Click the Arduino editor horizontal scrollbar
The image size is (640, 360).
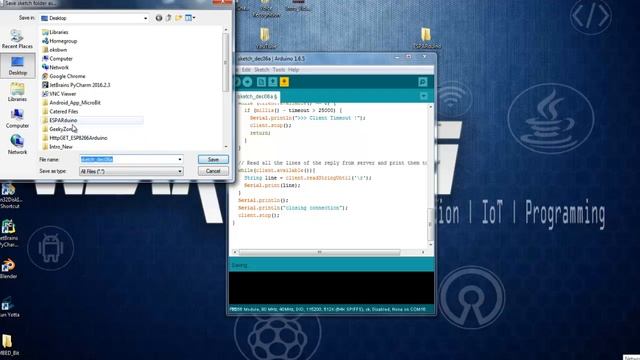pos(319,252)
